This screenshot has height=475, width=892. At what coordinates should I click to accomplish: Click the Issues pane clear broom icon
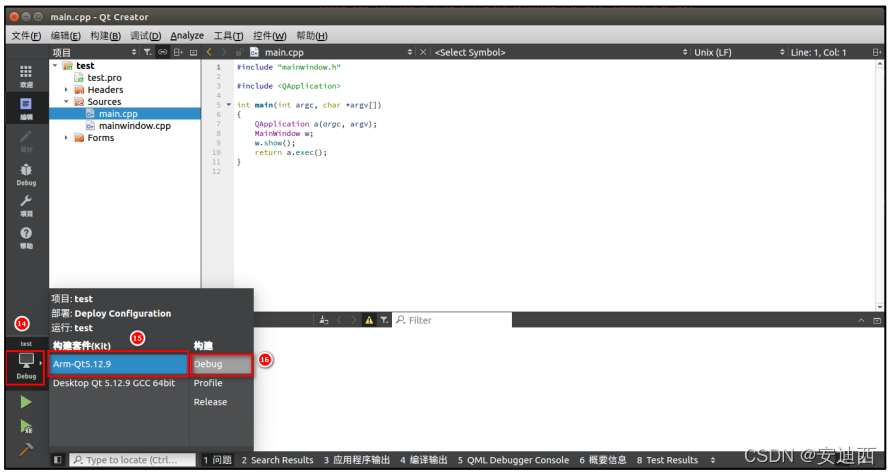pyautogui.click(x=324, y=320)
